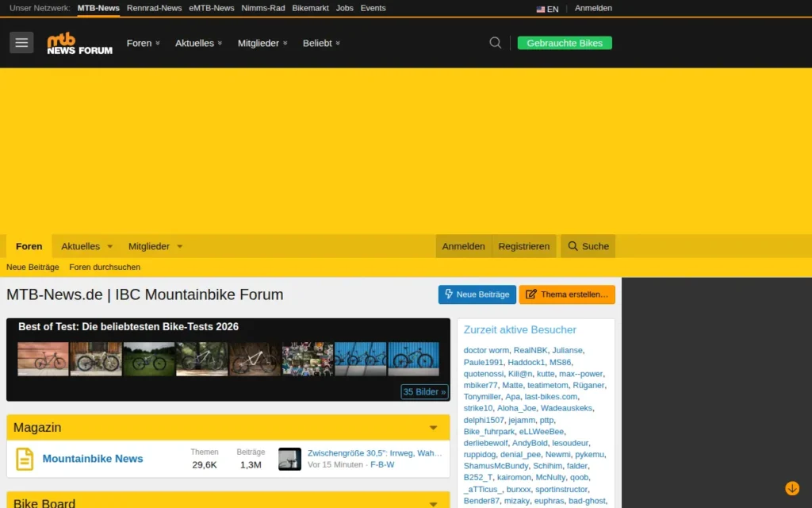Click the blue Neue Beiträge button
The width and height of the screenshot is (812, 508).
(x=477, y=294)
